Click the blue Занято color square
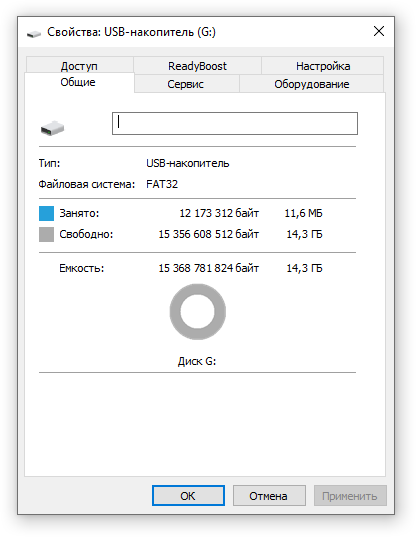Viewport: 416px width, 537px height. (x=46, y=213)
